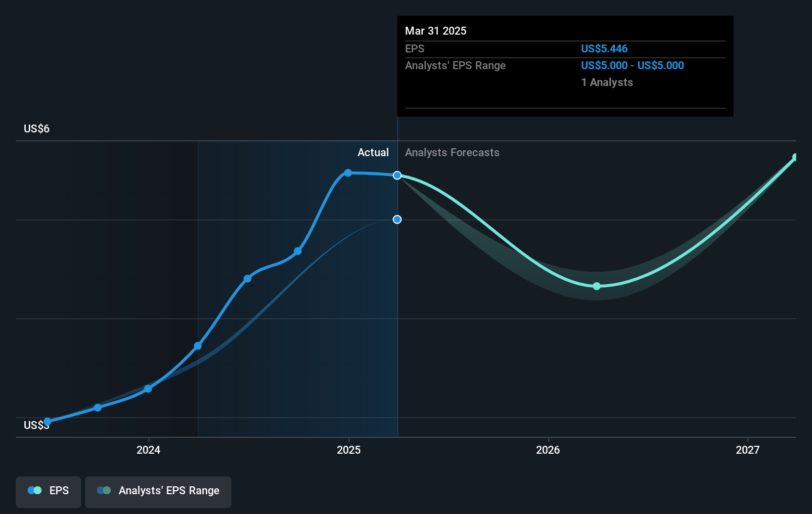Click the earliest EPS data point marker
Screen dimensions: 812x514
point(47,421)
